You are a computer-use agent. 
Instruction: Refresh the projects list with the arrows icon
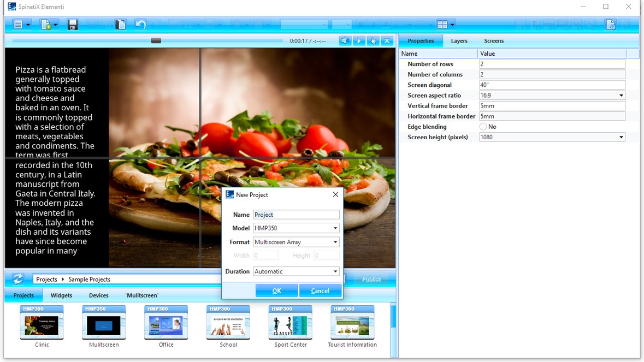(18, 279)
